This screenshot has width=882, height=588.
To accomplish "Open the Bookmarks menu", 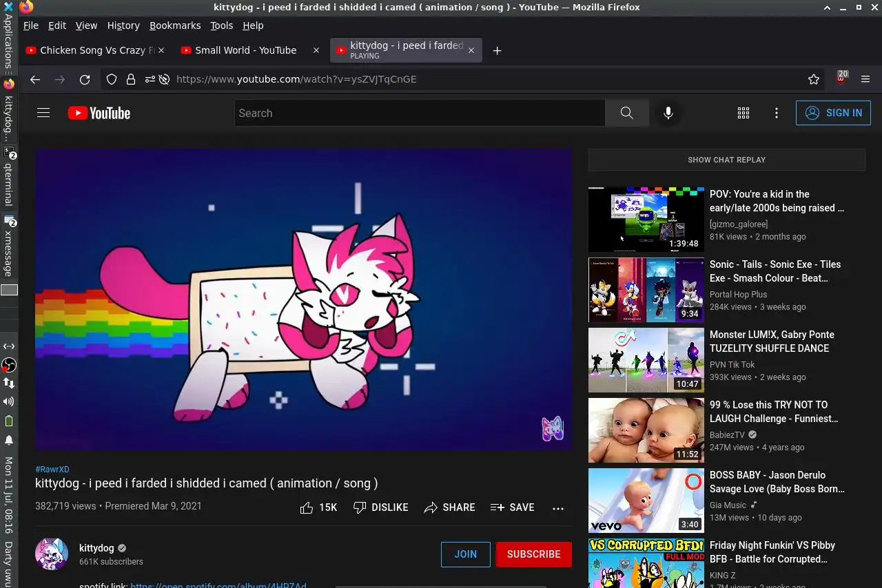I will coord(175,25).
